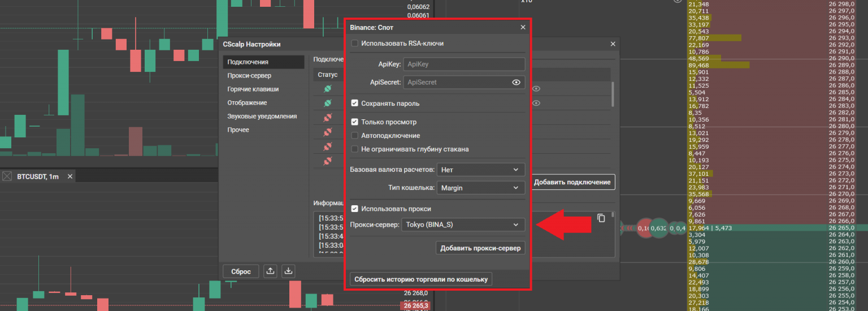Viewport: 868px width, 311px height.
Task: Enable the Использовать RSA-ключи checkbox
Action: coord(355,43)
